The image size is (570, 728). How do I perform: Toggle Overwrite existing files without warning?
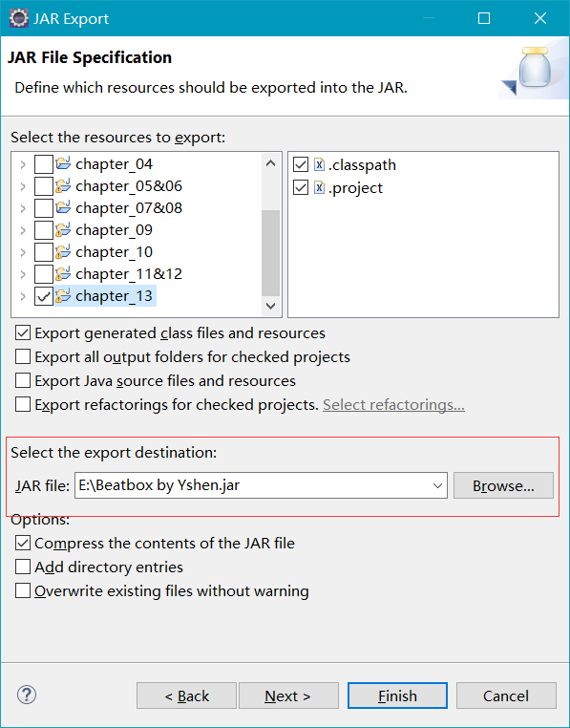pos(23,590)
